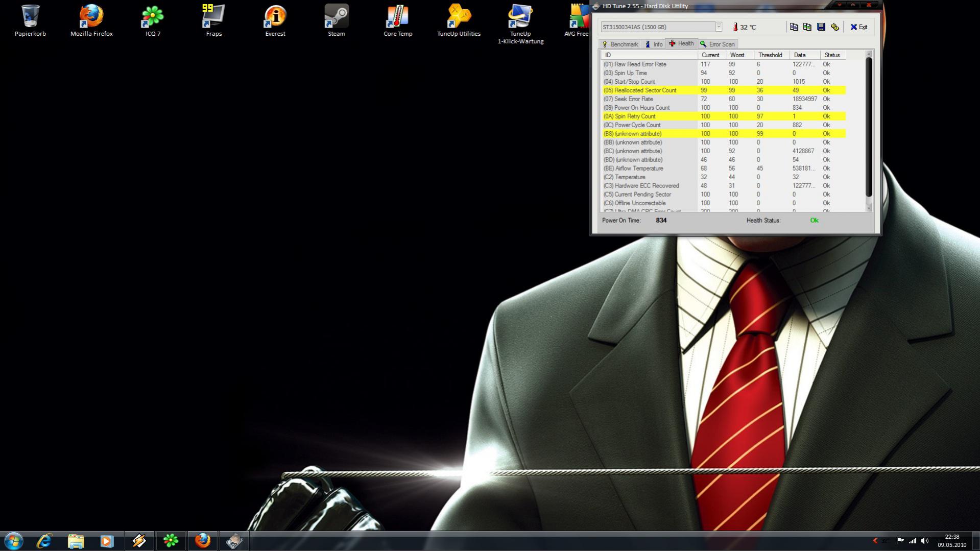Open Action Center flag tray icon
The height and width of the screenshot is (551, 980).
pos(900,541)
